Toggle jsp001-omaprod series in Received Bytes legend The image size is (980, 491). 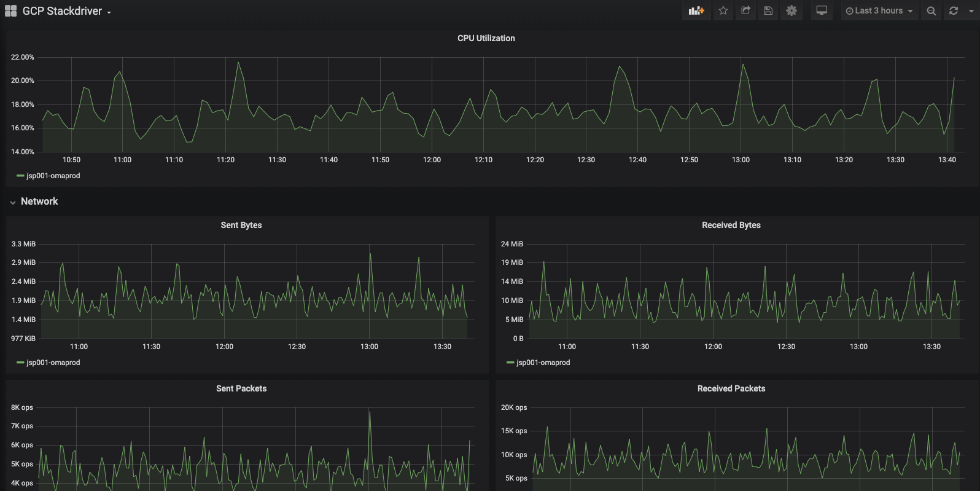coord(539,363)
